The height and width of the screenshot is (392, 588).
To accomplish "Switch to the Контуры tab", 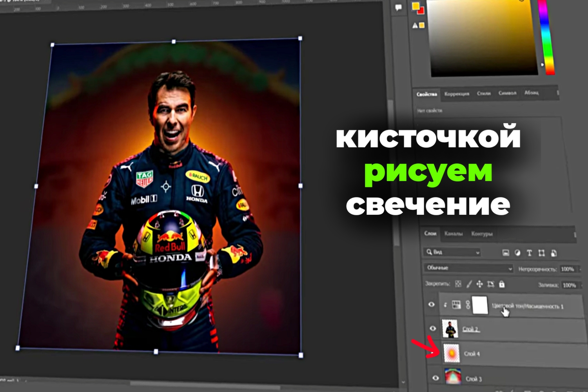I will (482, 234).
